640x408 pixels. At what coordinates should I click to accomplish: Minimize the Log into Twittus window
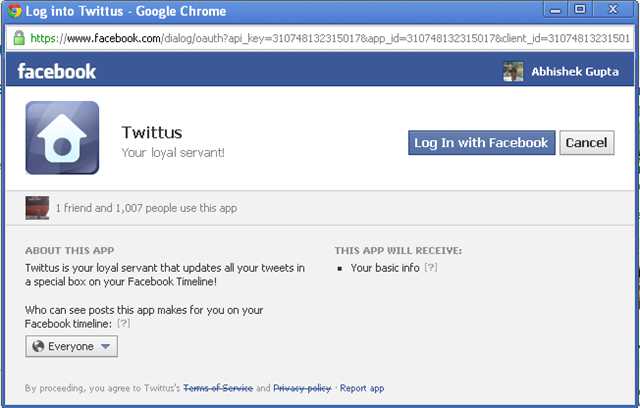point(554,11)
